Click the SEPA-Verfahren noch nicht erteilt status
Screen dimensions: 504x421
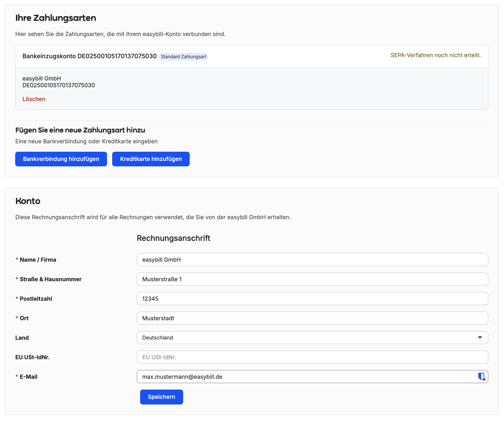pos(436,55)
